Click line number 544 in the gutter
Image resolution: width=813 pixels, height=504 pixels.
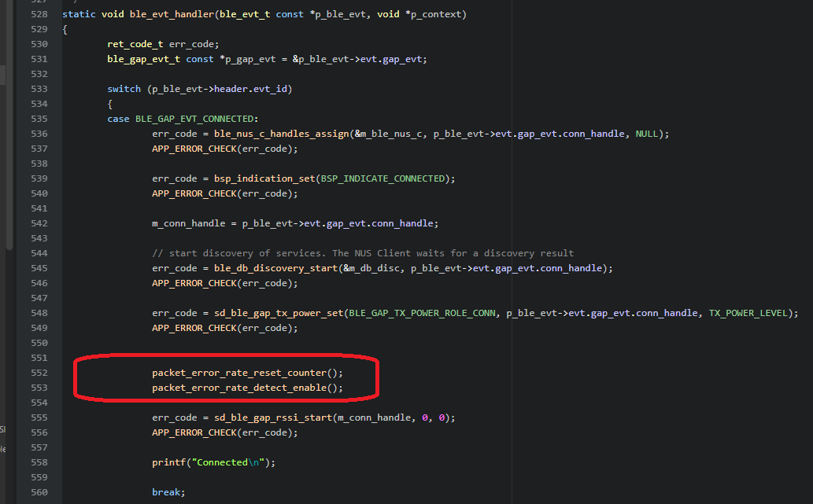point(39,253)
